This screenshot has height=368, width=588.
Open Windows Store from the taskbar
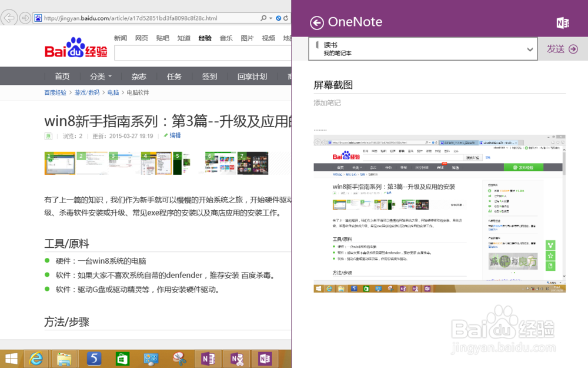point(122,359)
